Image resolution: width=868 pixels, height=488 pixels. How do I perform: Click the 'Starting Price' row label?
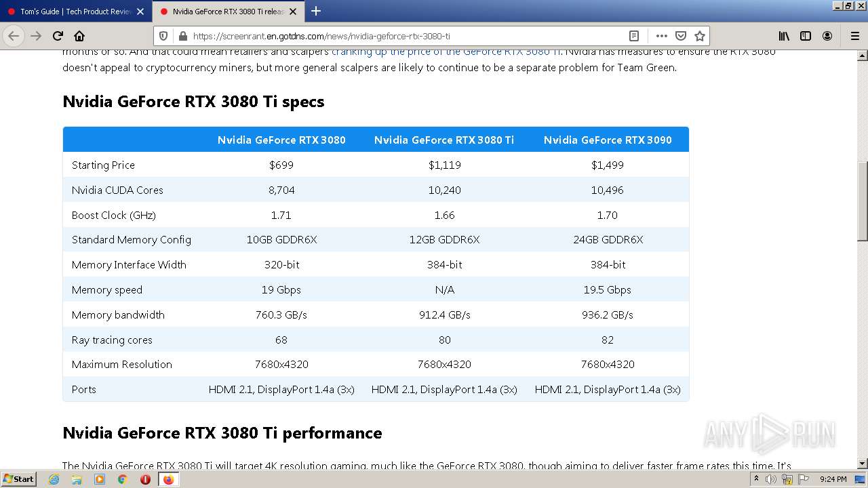coord(103,165)
